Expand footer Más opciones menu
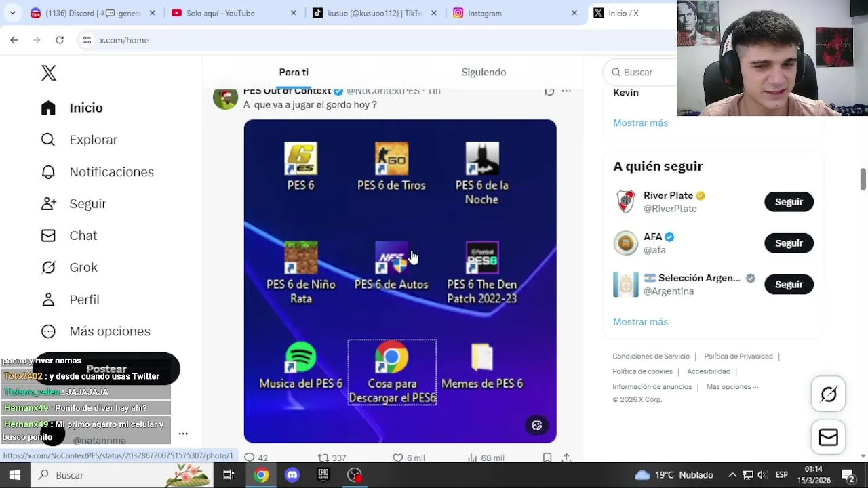This screenshot has width=868, height=488. (732, 387)
